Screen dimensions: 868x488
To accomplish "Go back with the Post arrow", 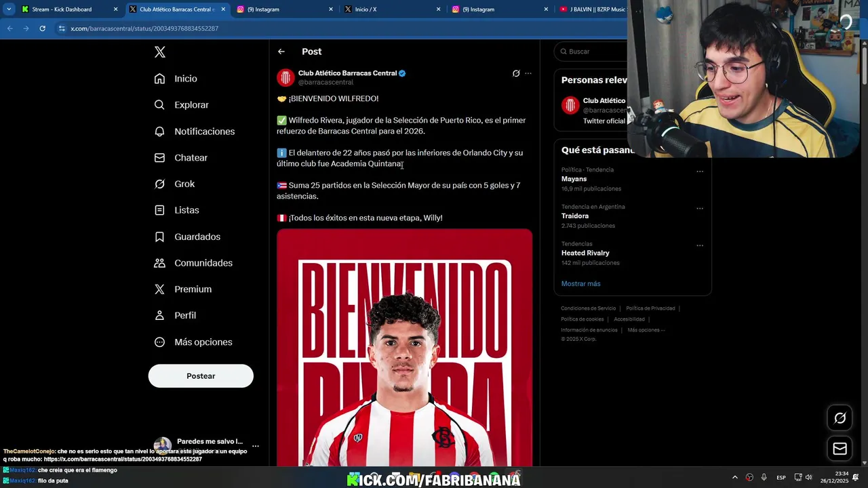I will [x=281, y=52].
